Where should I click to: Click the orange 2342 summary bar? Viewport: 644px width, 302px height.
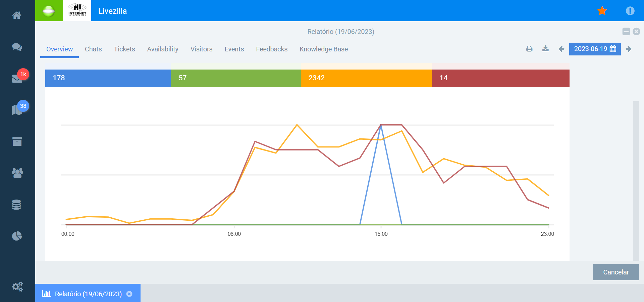click(367, 78)
